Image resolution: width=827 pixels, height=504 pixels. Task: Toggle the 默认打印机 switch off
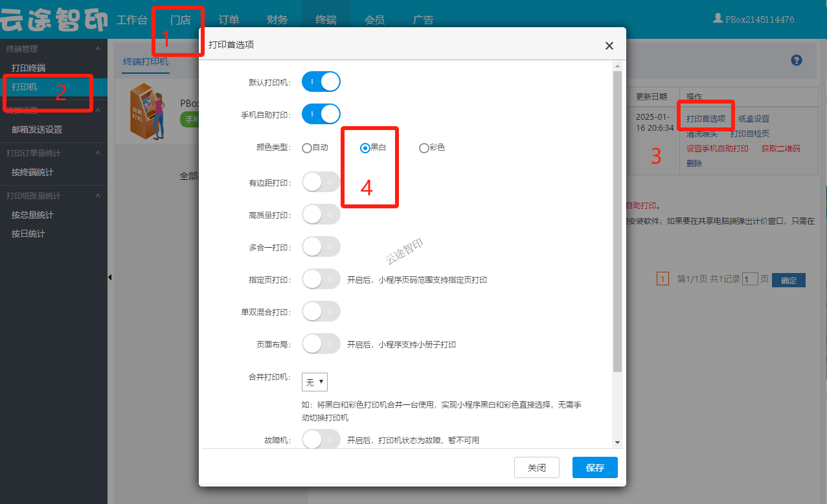321,82
